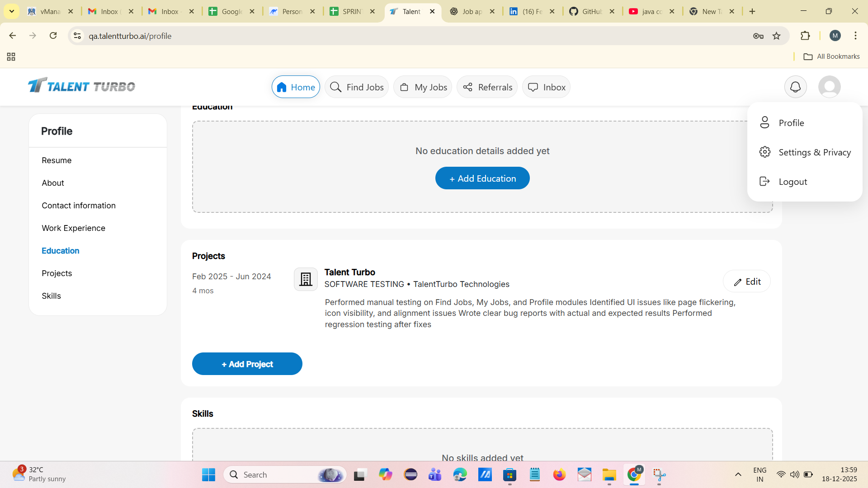Go to Contact information section

[x=79, y=206]
